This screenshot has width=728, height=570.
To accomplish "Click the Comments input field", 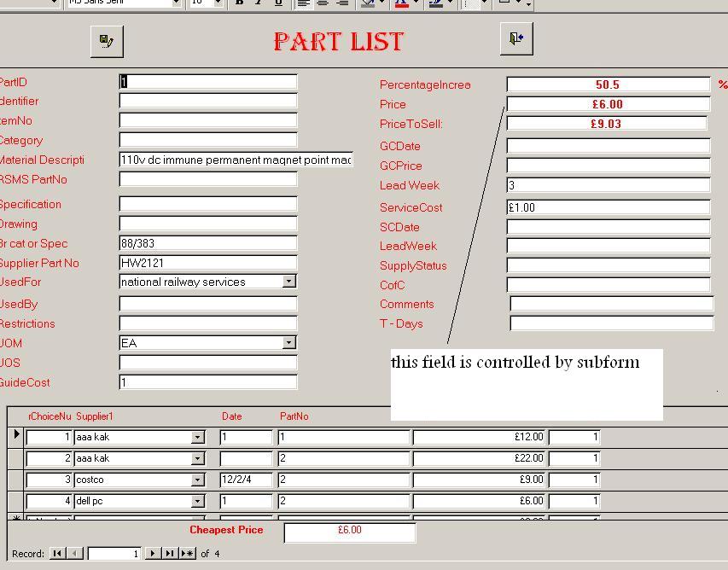I will [611, 304].
